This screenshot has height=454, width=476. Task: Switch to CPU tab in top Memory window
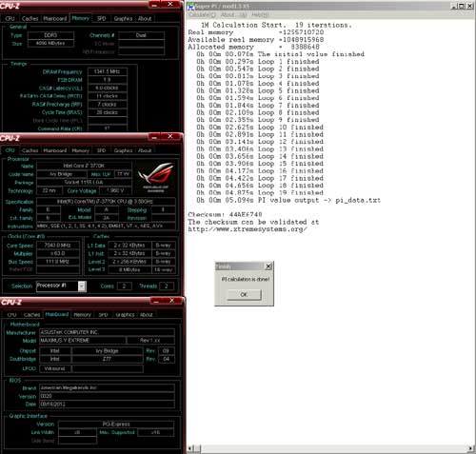click(10, 18)
